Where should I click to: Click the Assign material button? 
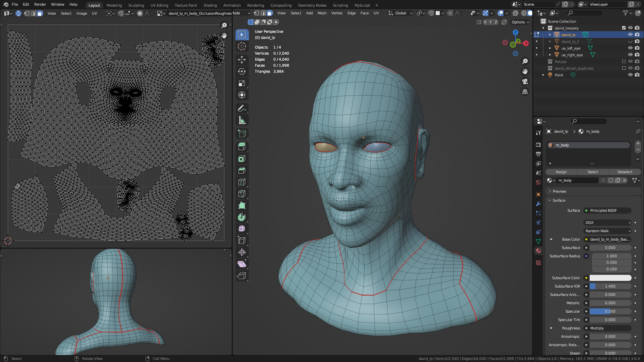[561, 172]
